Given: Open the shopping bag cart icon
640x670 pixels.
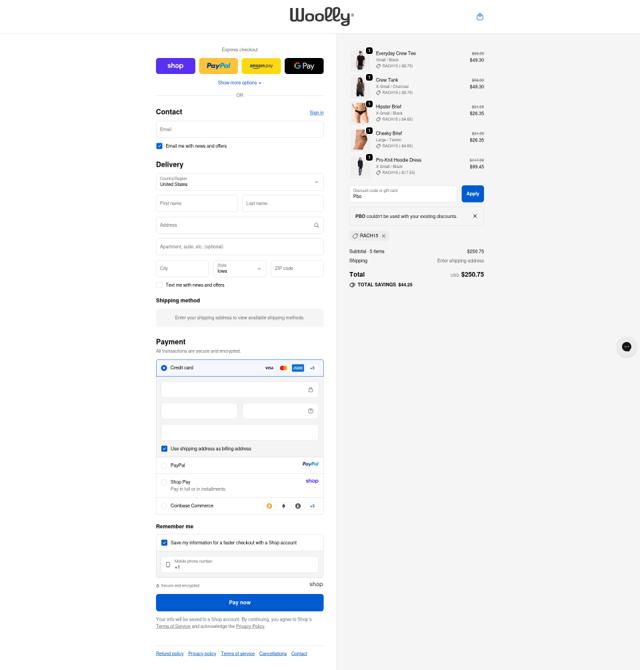Looking at the screenshot, I should pyautogui.click(x=480, y=17).
